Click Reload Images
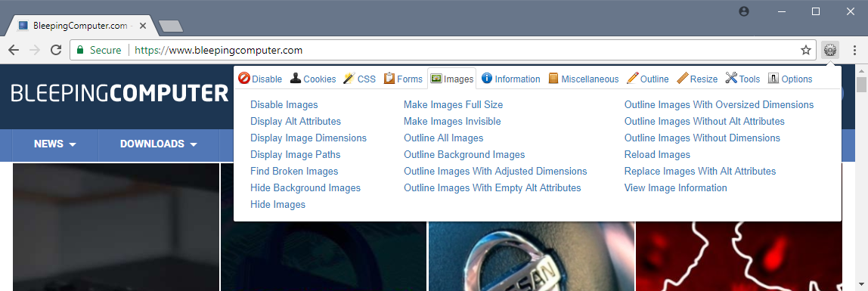Screen dimensions: 868x291 coord(657,154)
